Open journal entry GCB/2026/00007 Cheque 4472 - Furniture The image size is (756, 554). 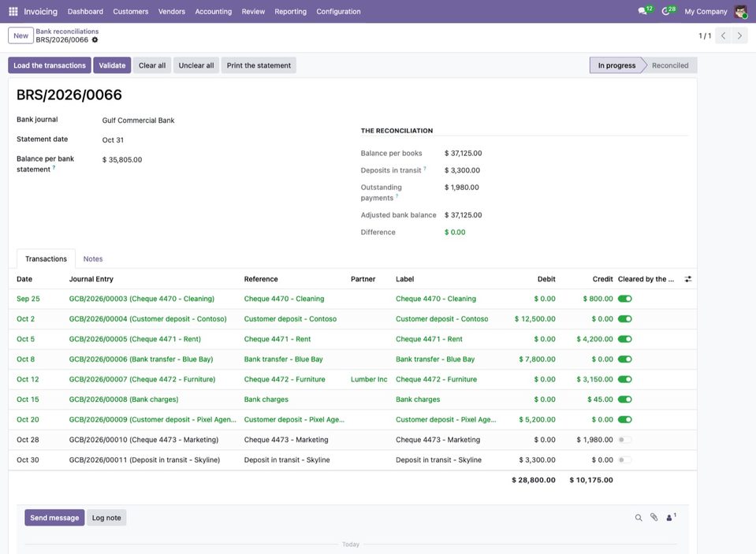(x=142, y=380)
